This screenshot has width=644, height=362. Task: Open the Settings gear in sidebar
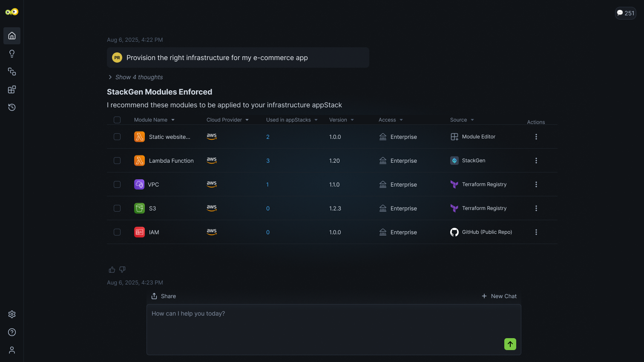[12, 314]
